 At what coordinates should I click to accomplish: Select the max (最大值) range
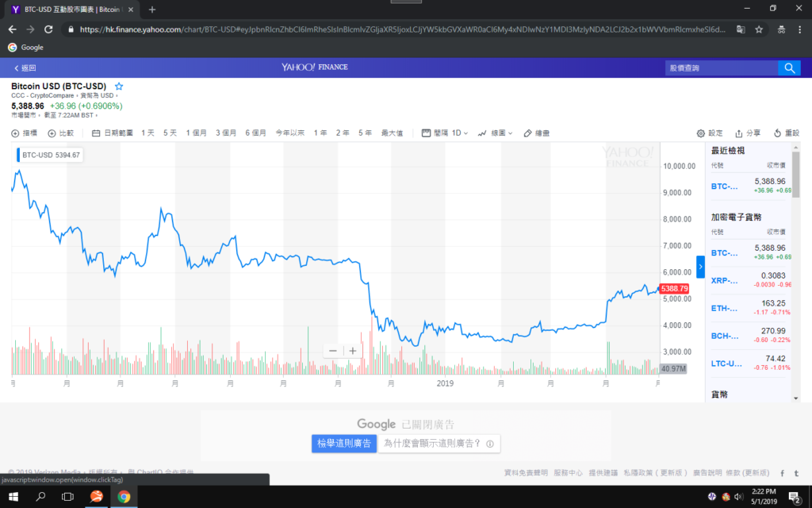pos(392,133)
